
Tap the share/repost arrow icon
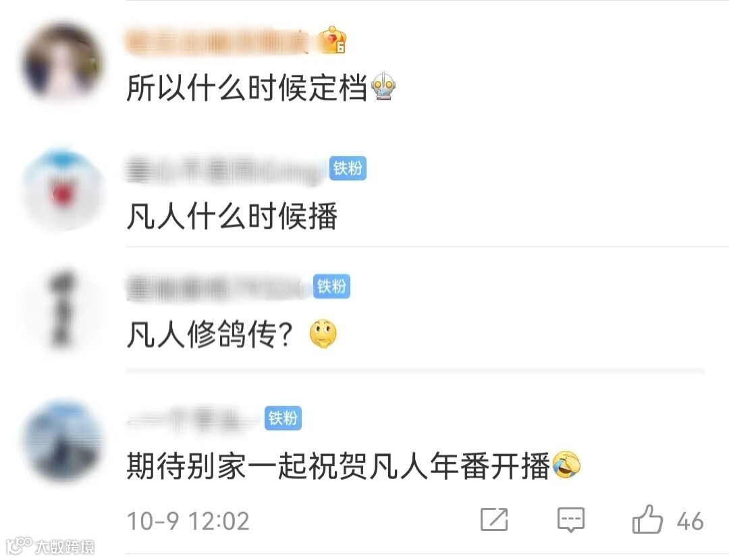494,519
